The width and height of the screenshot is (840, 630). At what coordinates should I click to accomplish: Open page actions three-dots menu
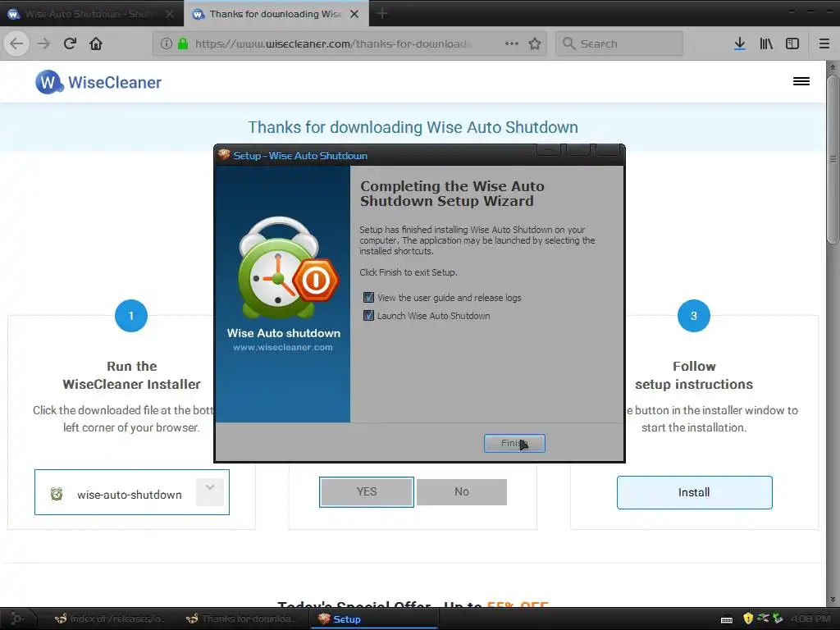click(512, 43)
